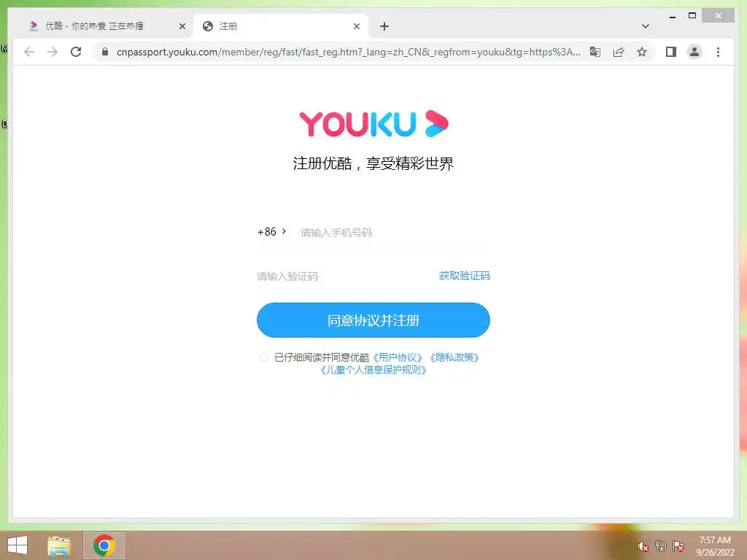Click the address bar URL
This screenshot has width=747, height=560.
(x=348, y=52)
